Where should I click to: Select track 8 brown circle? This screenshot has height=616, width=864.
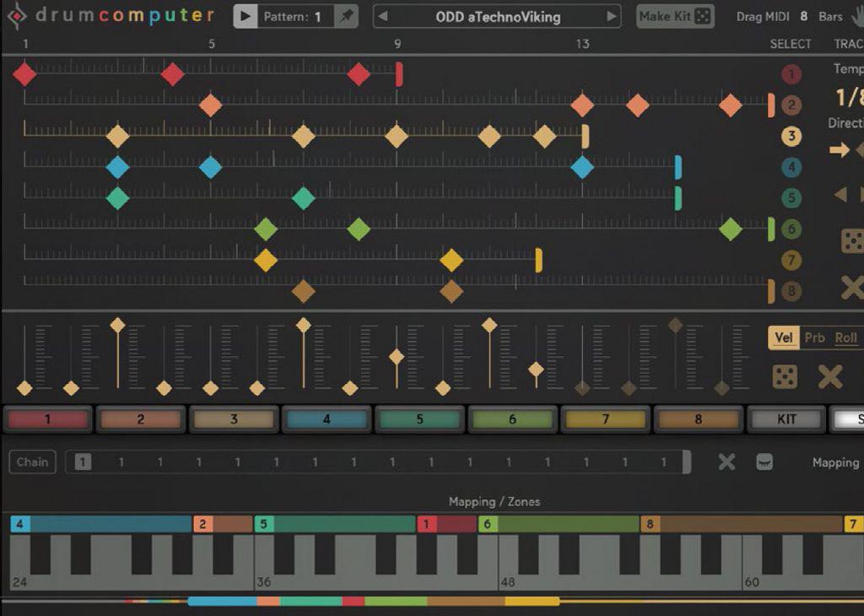(x=791, y=290)
